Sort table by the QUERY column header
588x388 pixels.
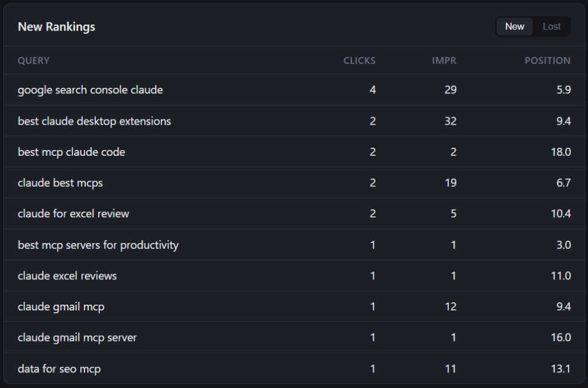pos(33,60)
